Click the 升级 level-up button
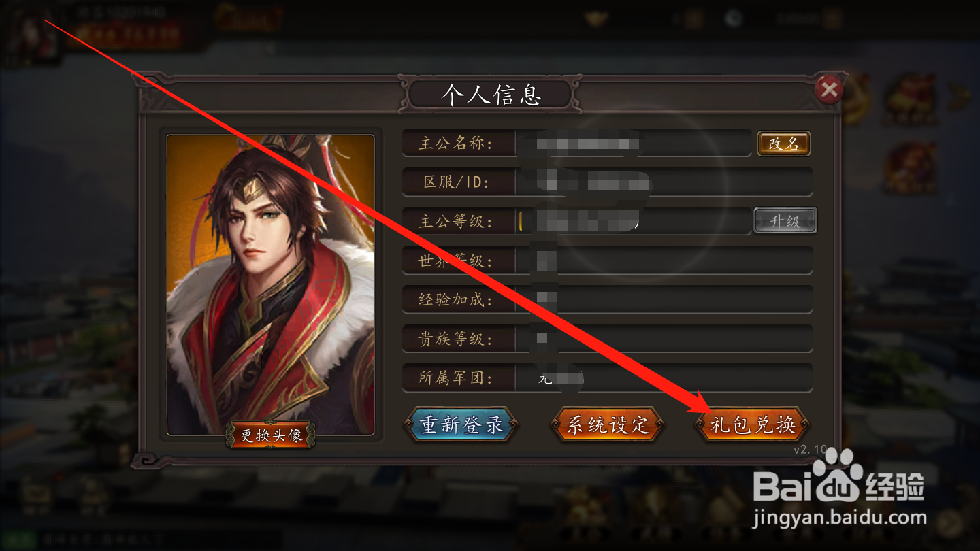The width and height of the screenshot is (980, 551). pyautogui.click(x=785, y=221)
